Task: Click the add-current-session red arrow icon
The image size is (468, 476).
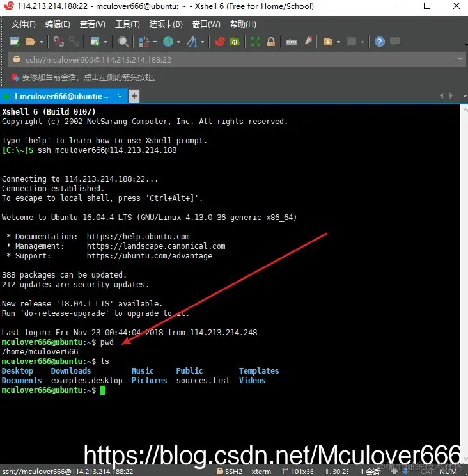Action: click(x=15, y=77)
